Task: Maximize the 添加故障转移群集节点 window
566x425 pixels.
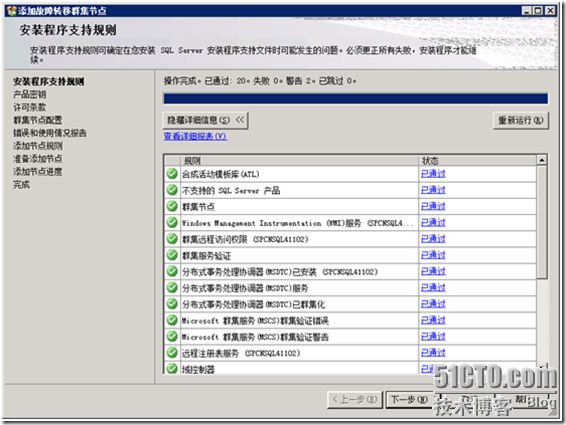Action: pos(538,11)
